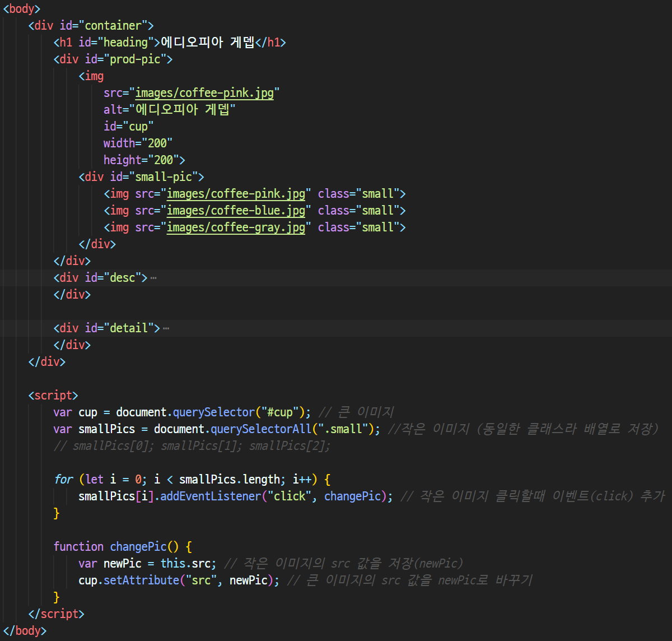Click the closing </body> tag
Image resolution: width=672 pixels, height=641 pixels.
click(25, 631)
